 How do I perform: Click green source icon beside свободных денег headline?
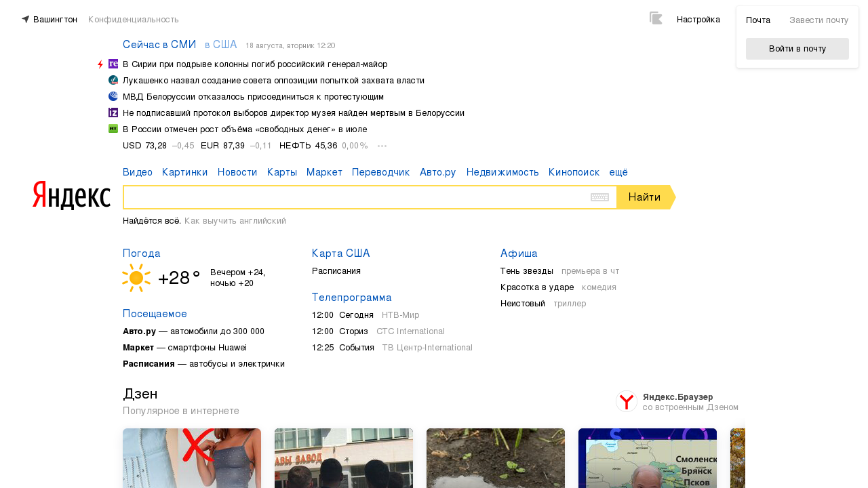[113, 129]
